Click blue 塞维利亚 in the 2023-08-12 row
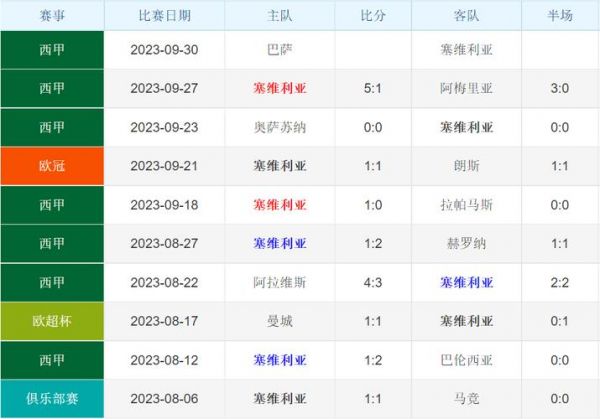600x419 pixels. click(280, 360)
